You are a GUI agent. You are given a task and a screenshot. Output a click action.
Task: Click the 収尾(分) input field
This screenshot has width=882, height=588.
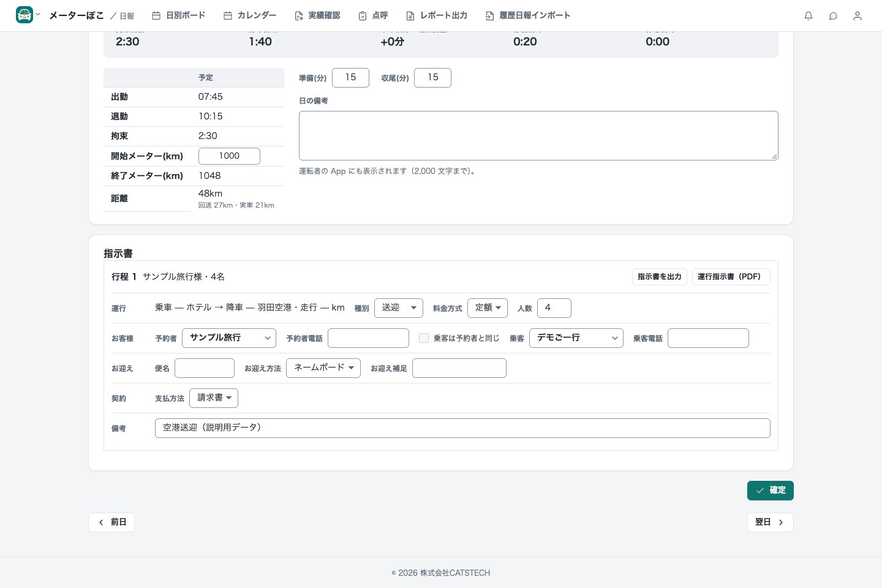click(x=432, y=78)
